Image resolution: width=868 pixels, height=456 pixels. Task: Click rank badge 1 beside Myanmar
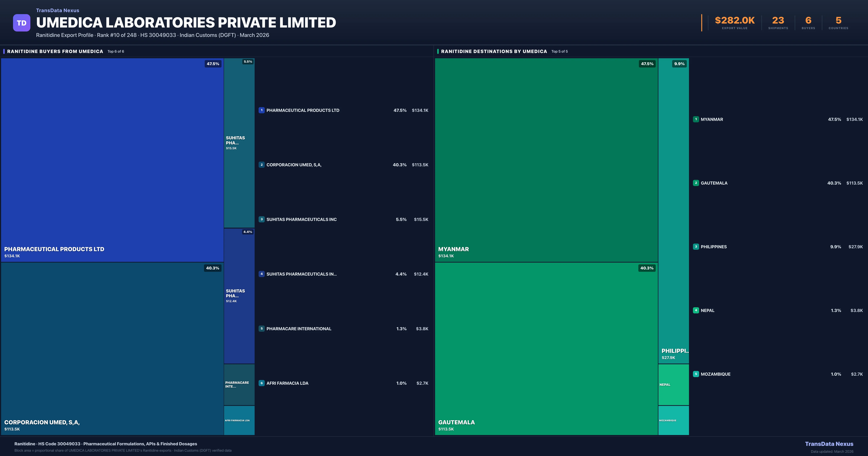tap(696, 119)
